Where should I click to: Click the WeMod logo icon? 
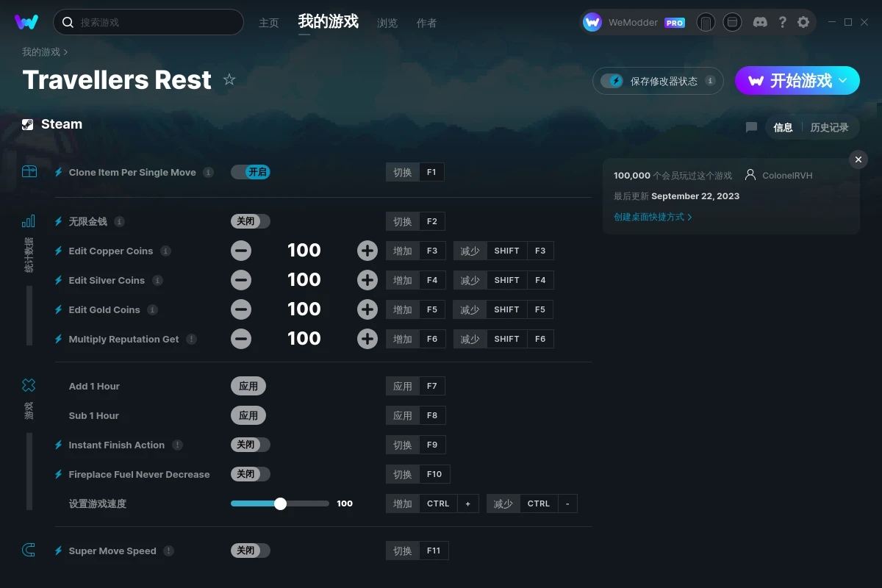click(x=26, y=22)
